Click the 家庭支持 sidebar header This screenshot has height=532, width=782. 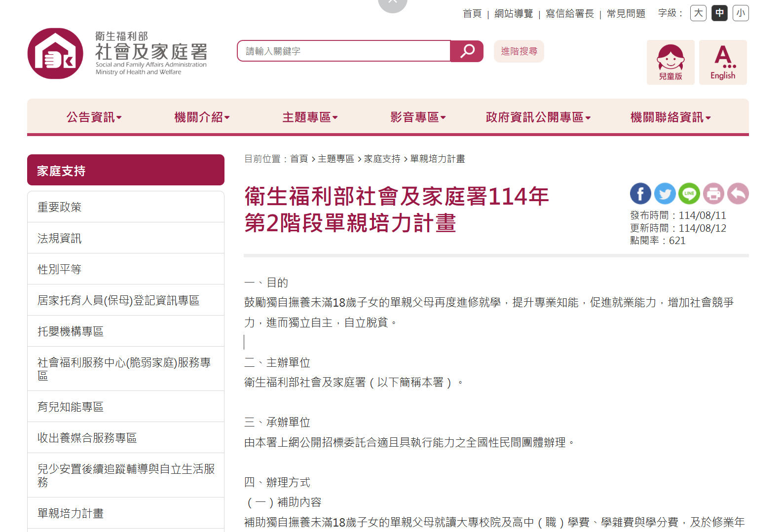point(126,170)
